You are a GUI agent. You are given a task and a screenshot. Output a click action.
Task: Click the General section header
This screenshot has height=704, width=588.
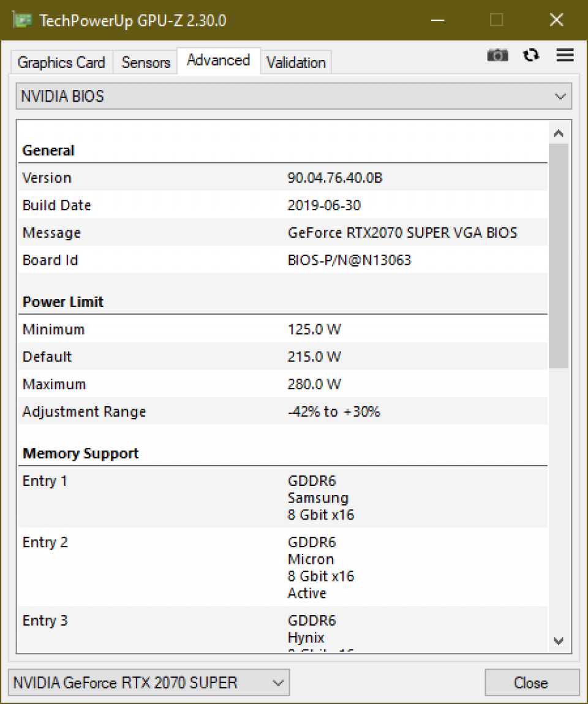[x=48, y=150]
